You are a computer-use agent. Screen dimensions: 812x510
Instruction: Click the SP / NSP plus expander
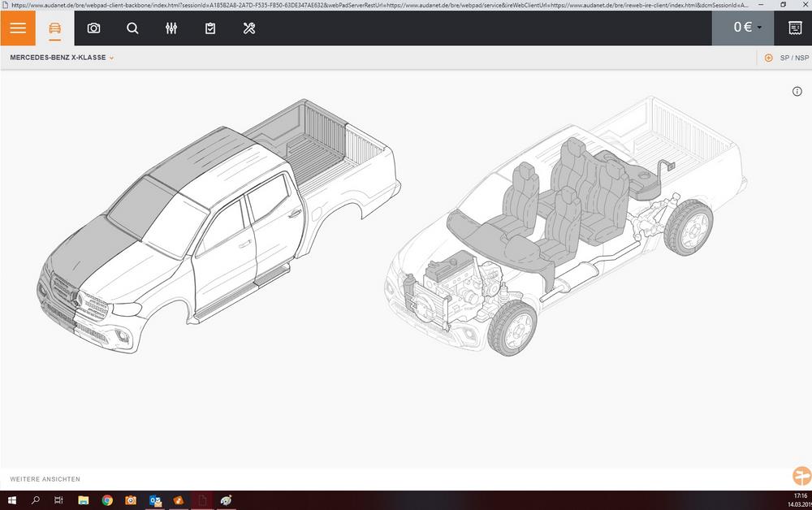768,58
